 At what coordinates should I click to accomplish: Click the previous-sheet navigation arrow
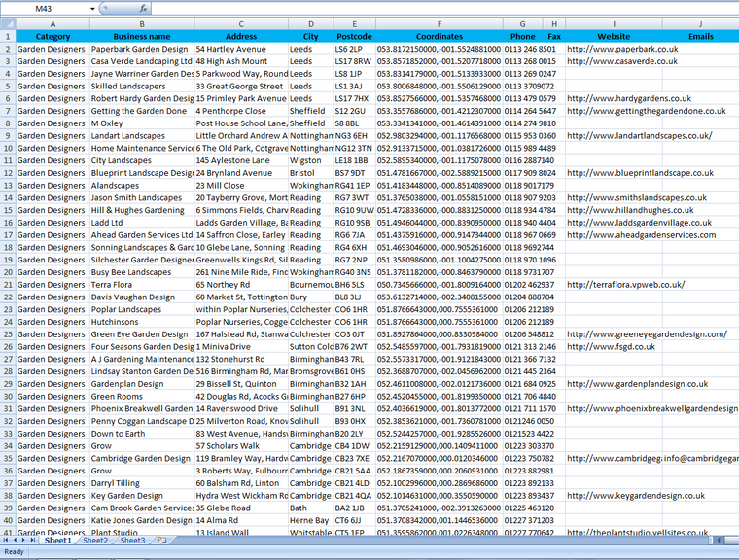15,540
